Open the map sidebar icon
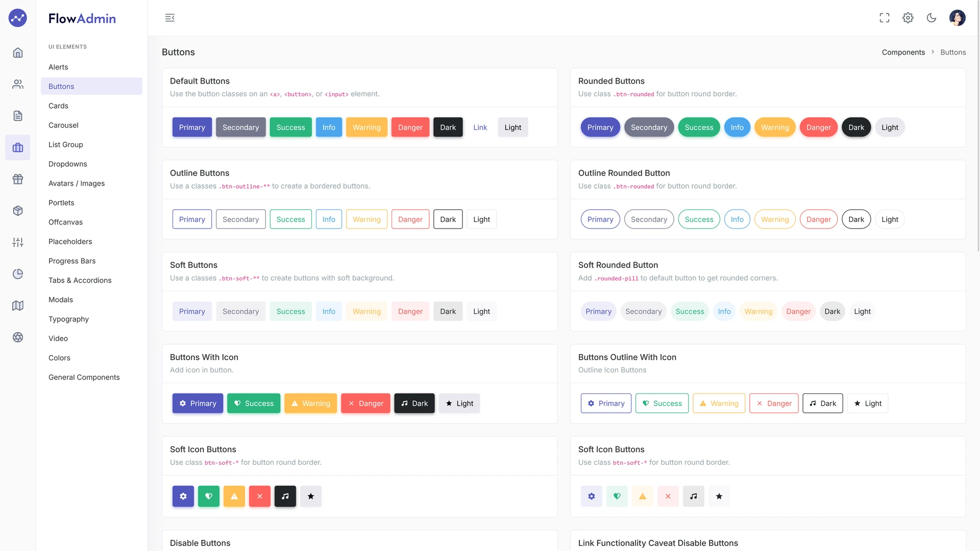This screenshot has width=980, height=551. pos(18,306)
